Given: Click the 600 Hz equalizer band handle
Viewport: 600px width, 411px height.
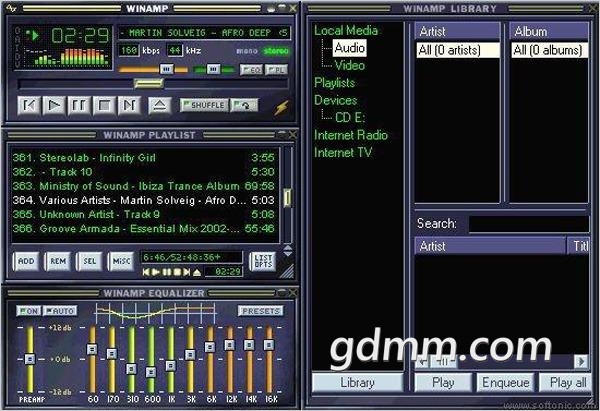Looking at the screenshot, I should [151, 372].
